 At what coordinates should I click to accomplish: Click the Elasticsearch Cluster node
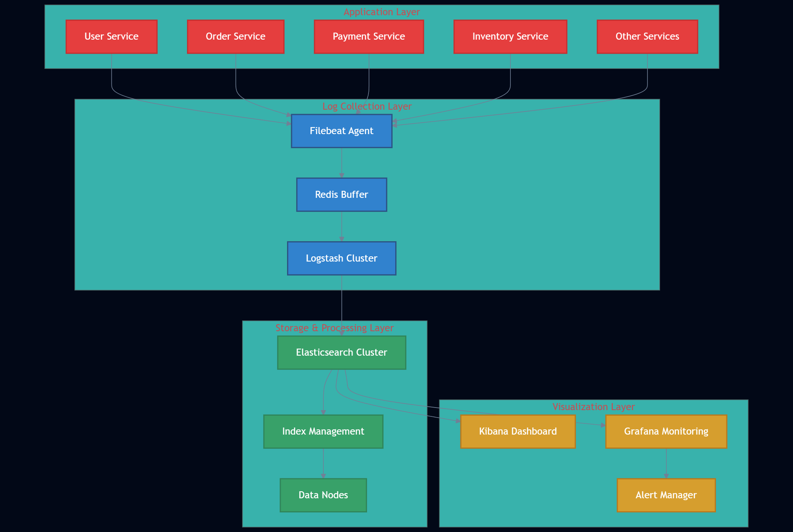coord(341,353)
